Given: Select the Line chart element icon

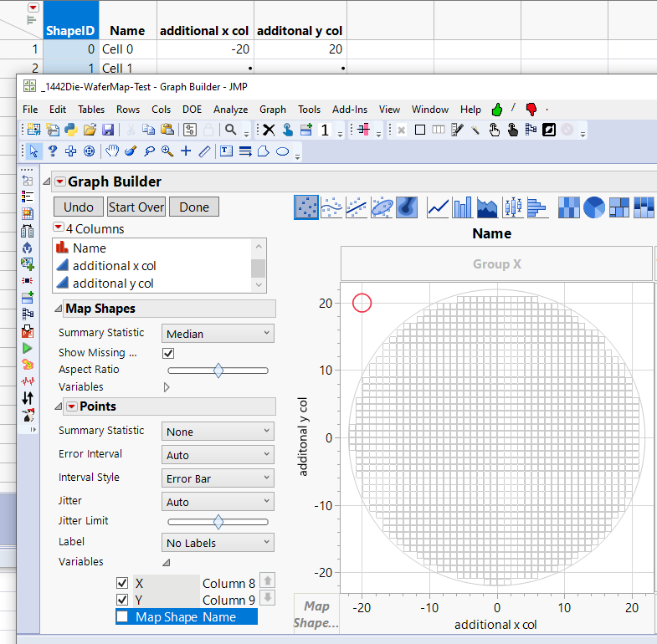Looking at the screenshot, I should pyautogui.click(x=438, y=207).
